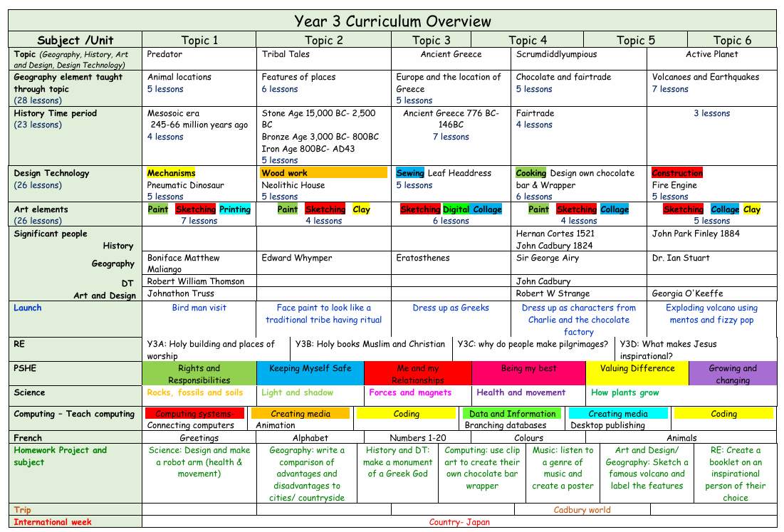Click the Cadbury world trip entry
The height and width of the screenshot is (532, 784).
click(582, 510)
